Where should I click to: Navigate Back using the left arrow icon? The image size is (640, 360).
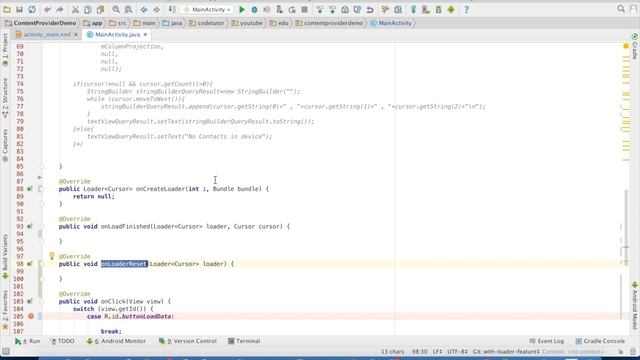[x=144, y=9]
